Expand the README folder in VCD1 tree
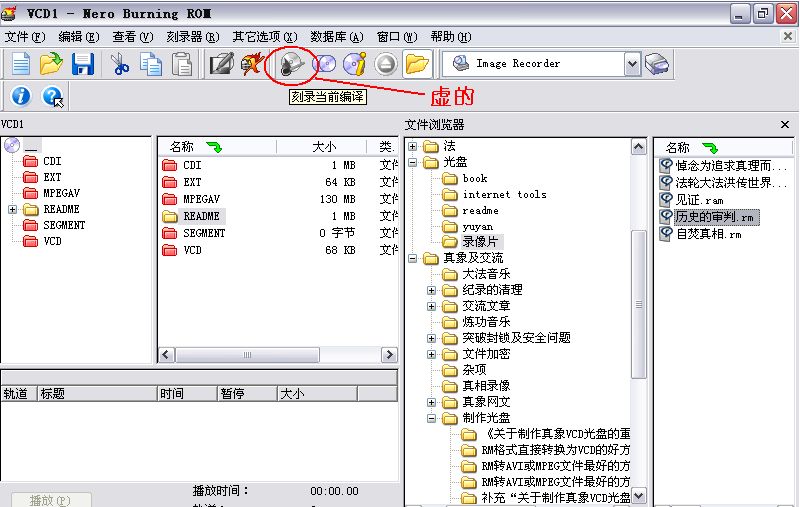The width and height of the screenshot is (800, 507). point(12,210)
